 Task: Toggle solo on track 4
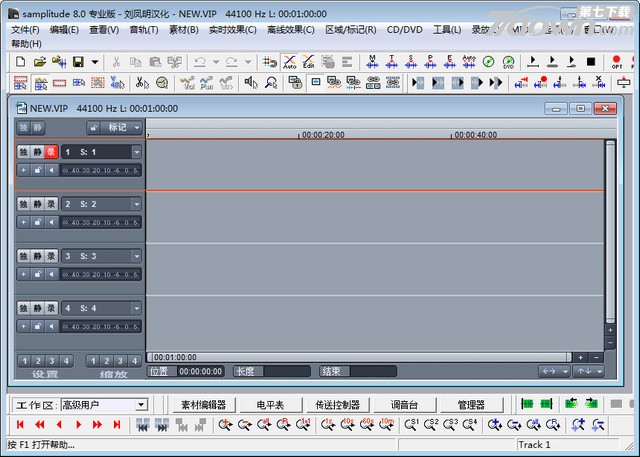[24, 308]
